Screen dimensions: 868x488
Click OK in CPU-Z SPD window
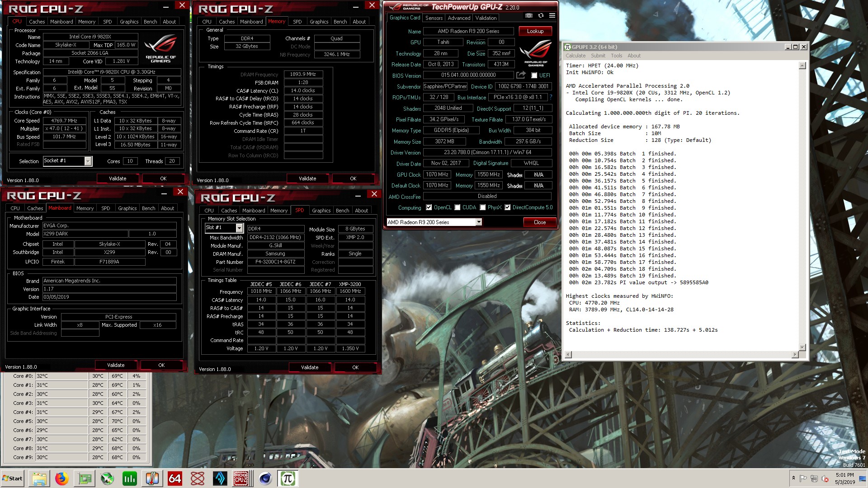[355, 367]
